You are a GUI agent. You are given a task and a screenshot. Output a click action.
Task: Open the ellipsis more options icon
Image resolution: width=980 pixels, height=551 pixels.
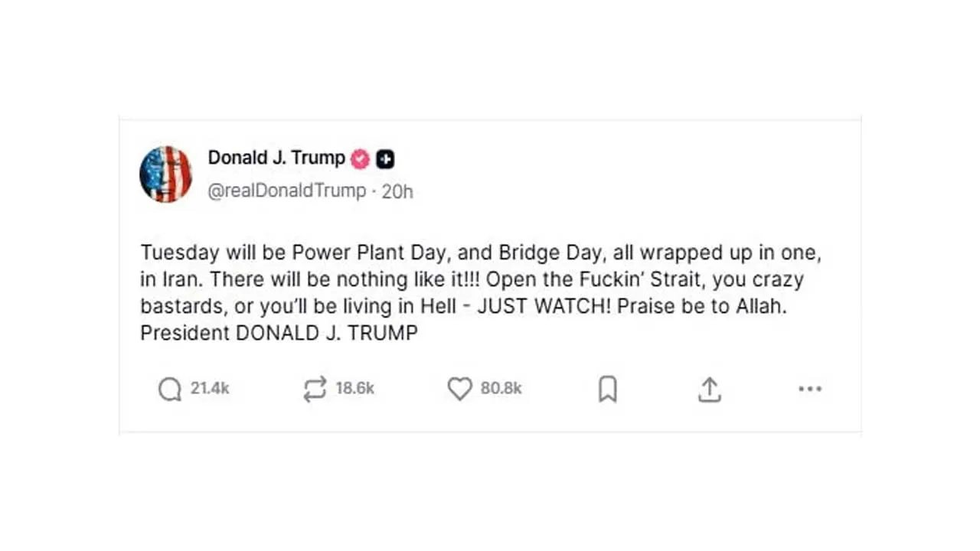[810, 390]
